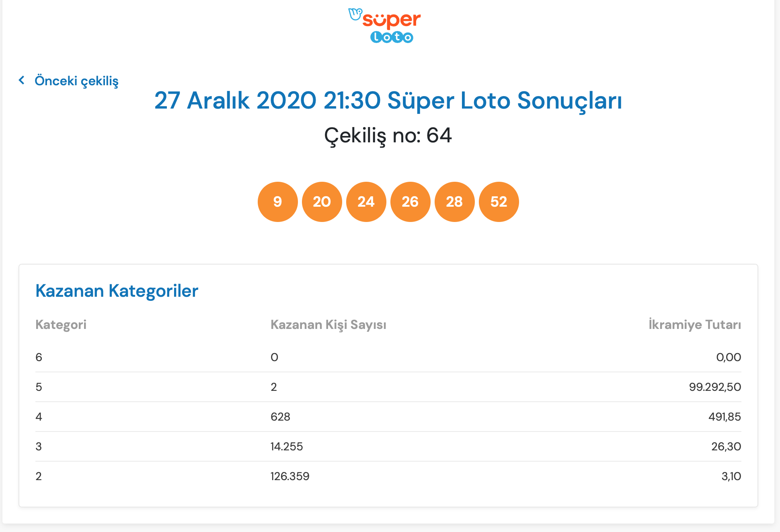Click the 628 winners count cell
Screen dimensions: 780x532
[x=280, y=417]
